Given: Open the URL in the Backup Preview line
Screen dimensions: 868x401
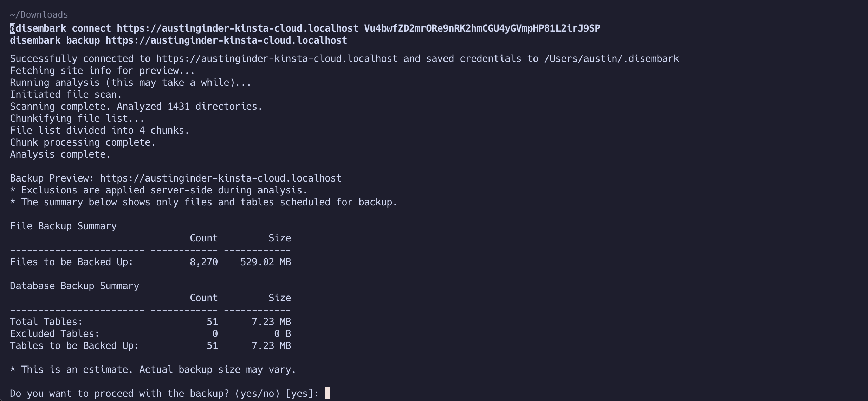Looking at the screenshot, I should point(220,178).
